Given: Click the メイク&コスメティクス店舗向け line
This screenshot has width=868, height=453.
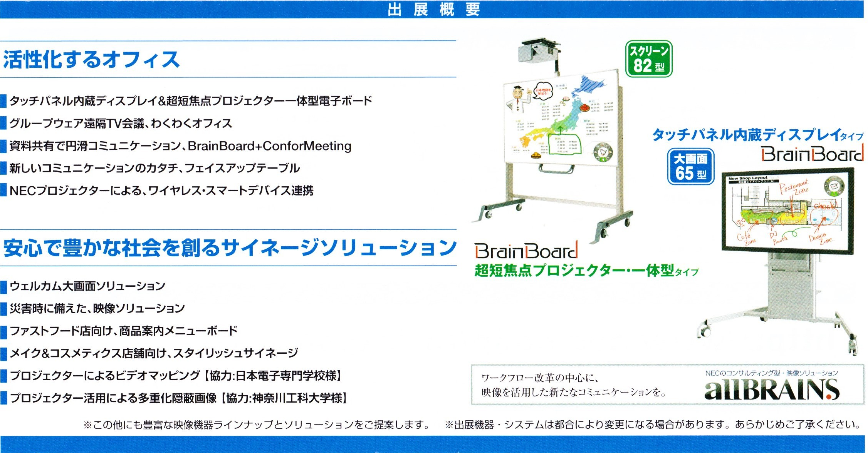Looking at the screenshot, I should (154, 353).
